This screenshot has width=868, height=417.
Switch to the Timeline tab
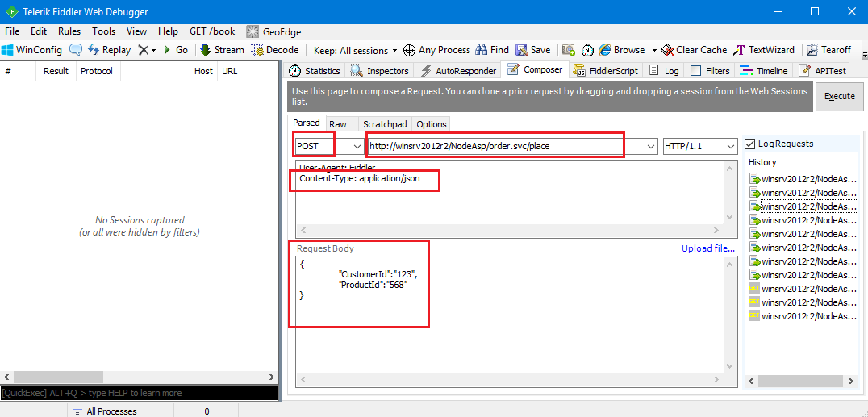pos(764,70)
